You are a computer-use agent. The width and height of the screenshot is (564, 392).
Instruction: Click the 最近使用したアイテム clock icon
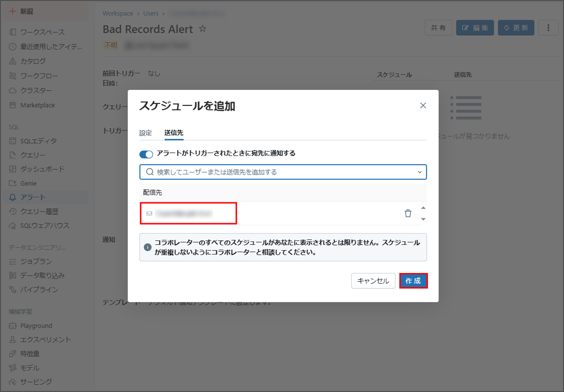pyautogui.click(x=13, y=46)
